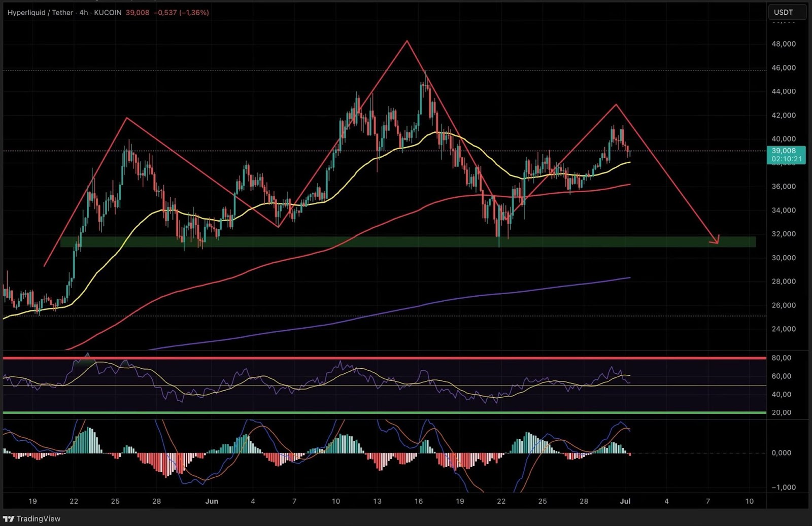Click the 32,000 price axis label
Image resolution: width=812 pixels, height=526 pixels.
784,234
